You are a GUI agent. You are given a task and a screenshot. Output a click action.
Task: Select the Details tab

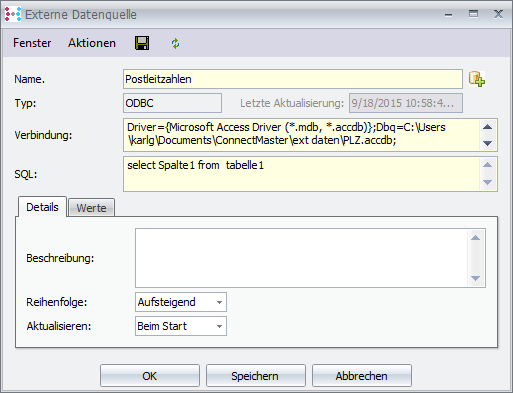[x=42, y=207]
